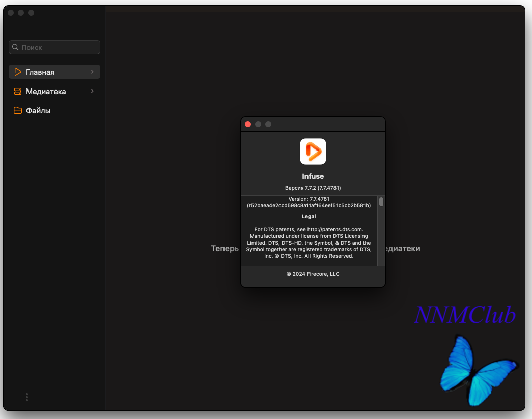Click the Версия 7.7.2 (7.7.4781) text
Image resolution: width=532 pixels, height=419 pixels.
(313, 188)
